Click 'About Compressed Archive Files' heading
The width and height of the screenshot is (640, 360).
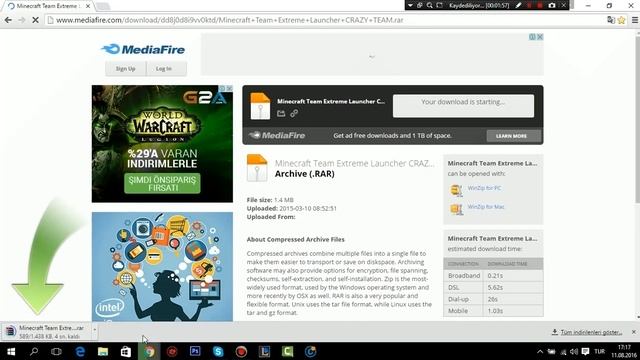[296, 240]
